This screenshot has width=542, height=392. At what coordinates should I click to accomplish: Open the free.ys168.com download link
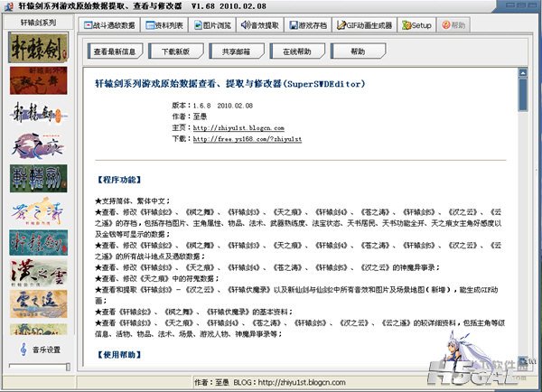(x=248, y=139)
